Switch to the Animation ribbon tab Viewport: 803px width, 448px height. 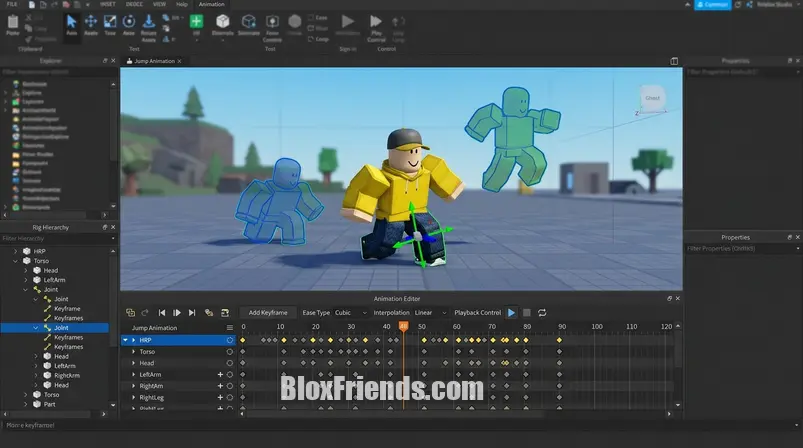click(x=211, y=4)
